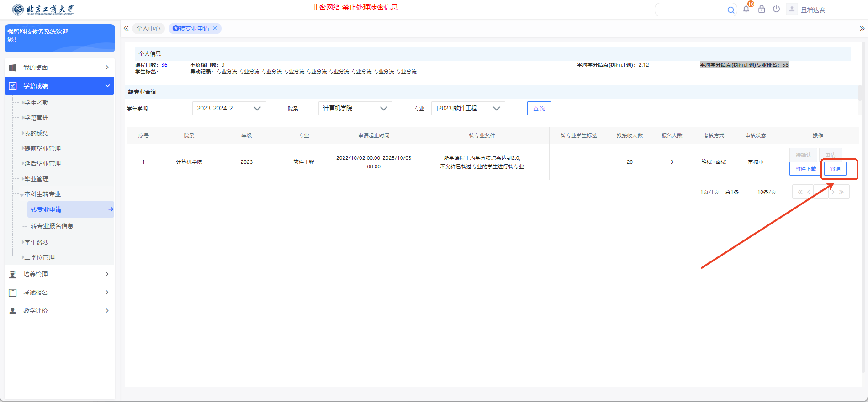
Task: Collapse tabs using left double-chevron icon
Action: (126, 28)
